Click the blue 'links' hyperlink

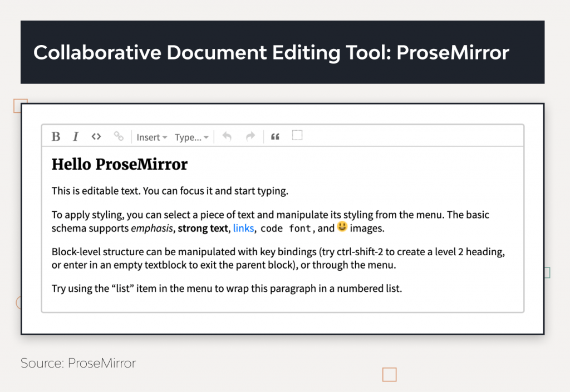pos(243,228)
